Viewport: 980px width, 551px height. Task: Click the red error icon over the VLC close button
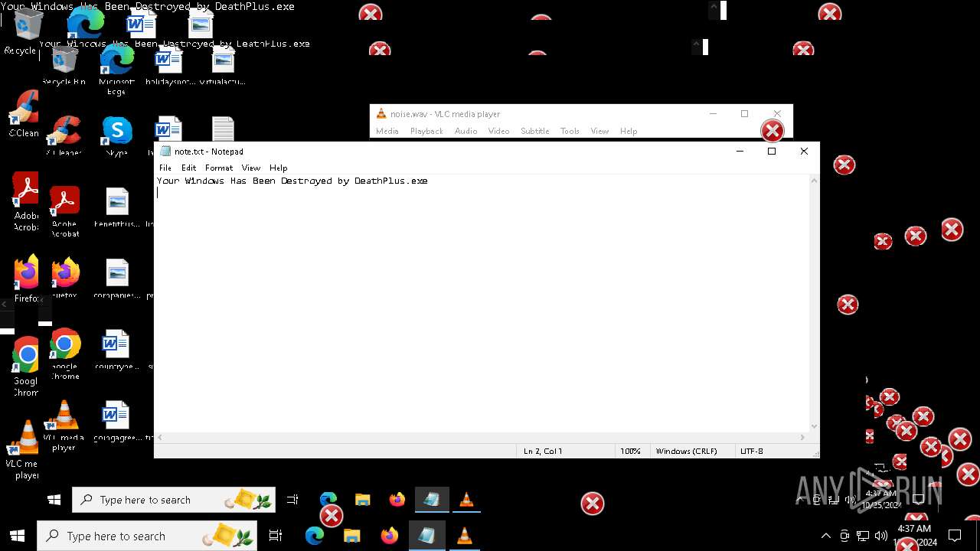coord(772,131)
